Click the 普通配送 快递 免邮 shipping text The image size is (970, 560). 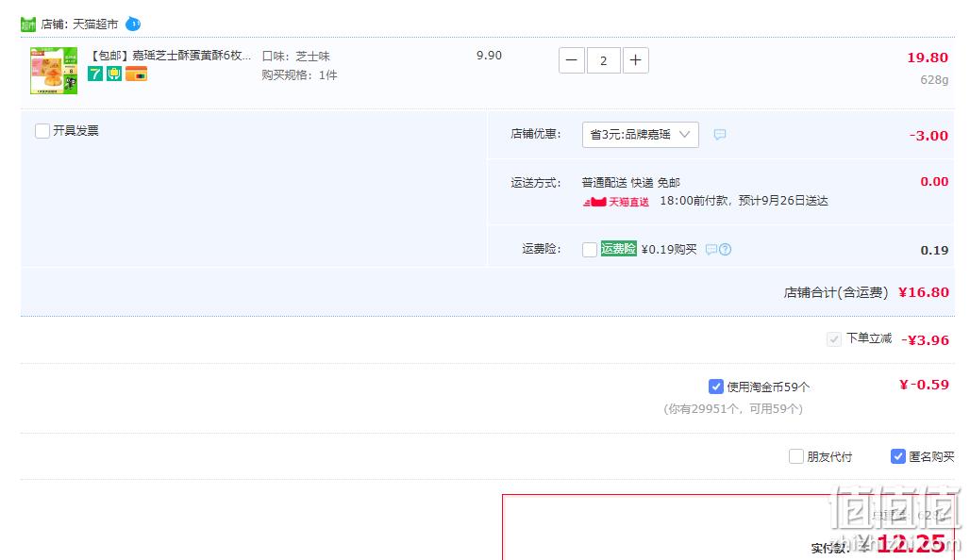tap(630, 182)
